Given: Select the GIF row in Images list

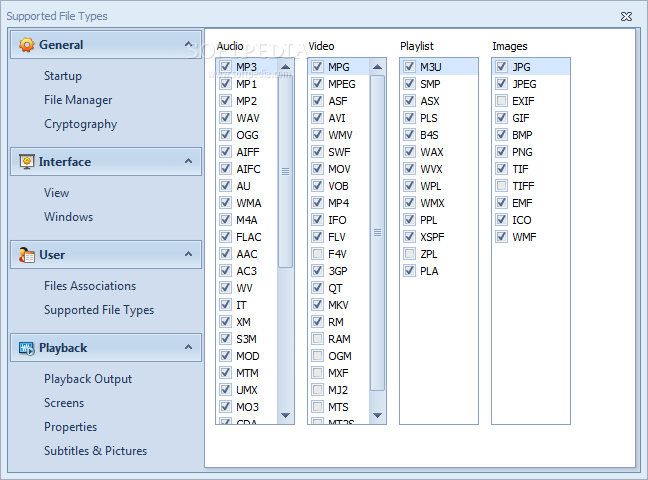Looking at the screenshot, I should (x=531, y=118).
